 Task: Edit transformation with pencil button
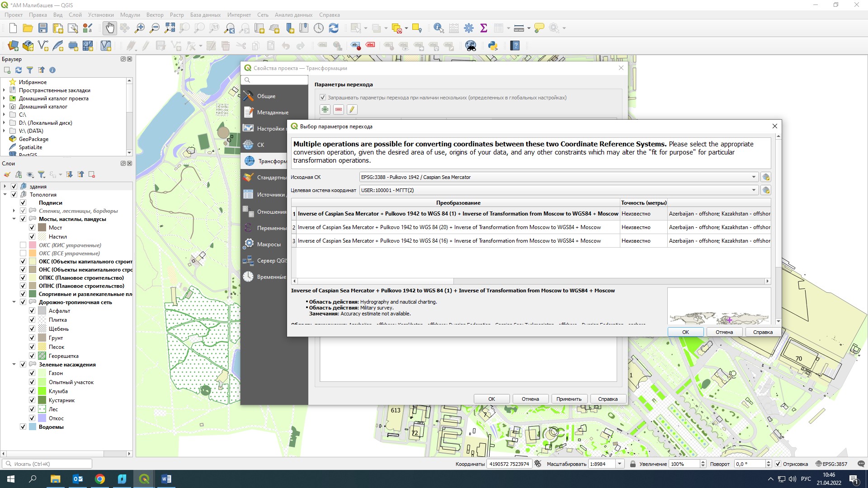click(x=352, y=109)
